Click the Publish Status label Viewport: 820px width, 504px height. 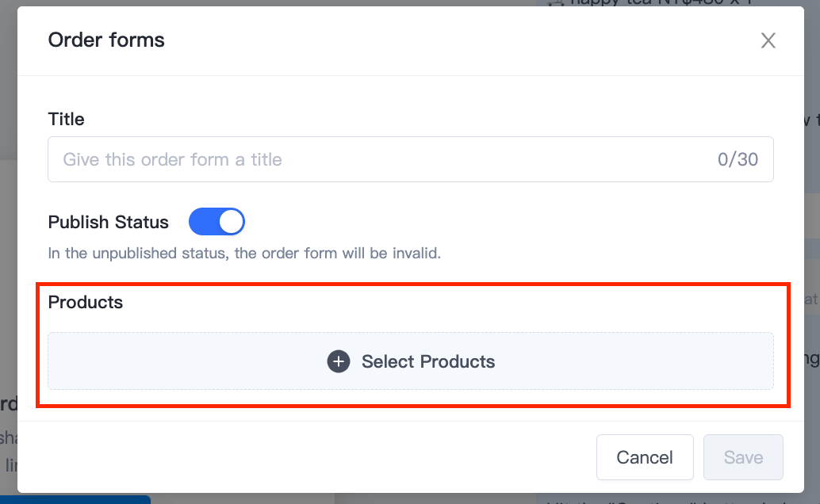coord(109,222)
